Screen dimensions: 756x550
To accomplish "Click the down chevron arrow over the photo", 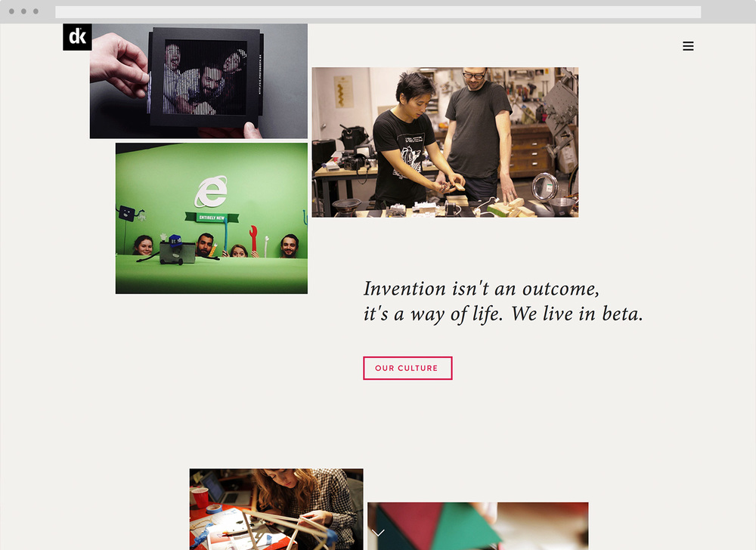I will 378,532.
